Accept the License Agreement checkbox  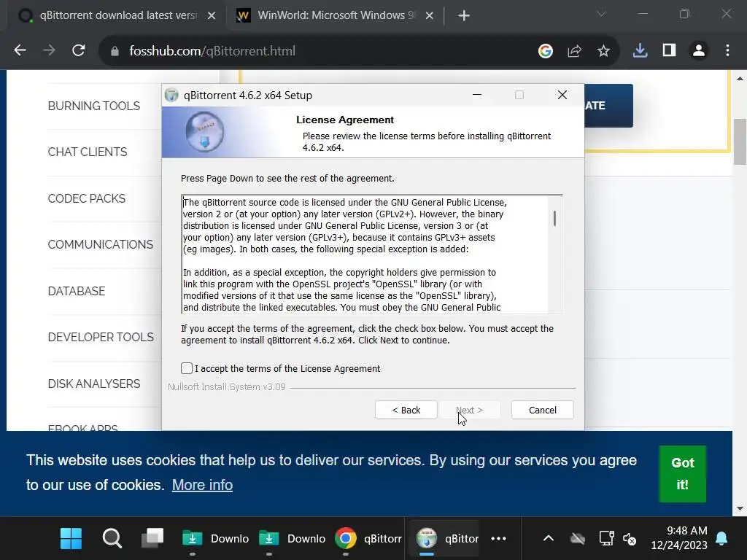pos(187,368)
